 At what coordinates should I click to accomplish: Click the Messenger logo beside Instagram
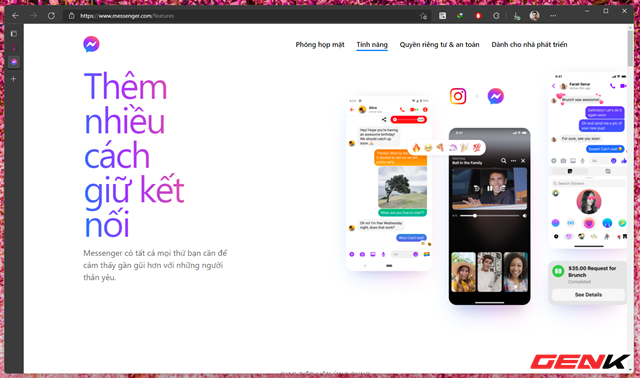tap(496, 96)
